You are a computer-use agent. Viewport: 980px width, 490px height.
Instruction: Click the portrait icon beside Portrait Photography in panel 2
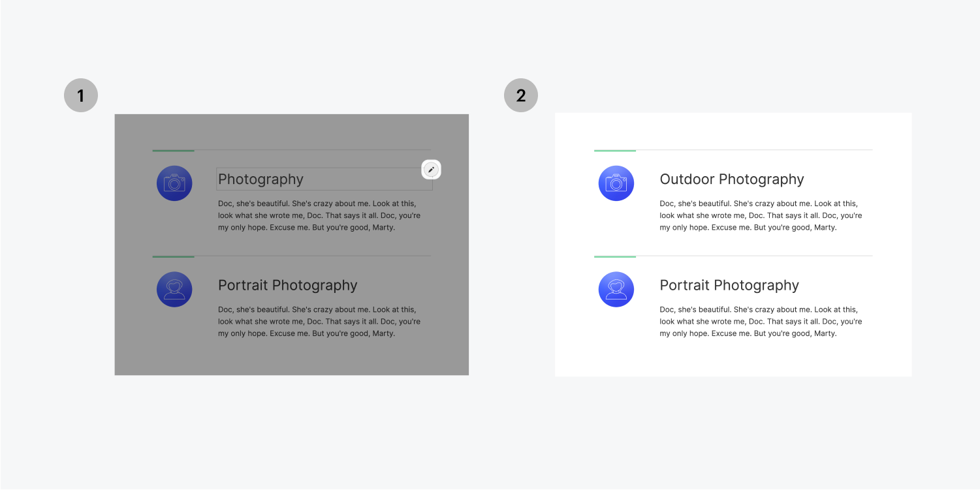click(616, 289)
